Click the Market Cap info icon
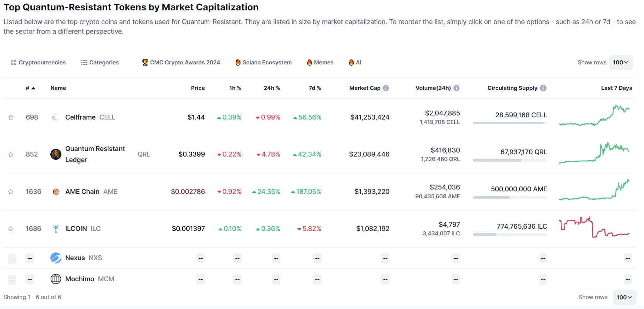 (386, 88)
